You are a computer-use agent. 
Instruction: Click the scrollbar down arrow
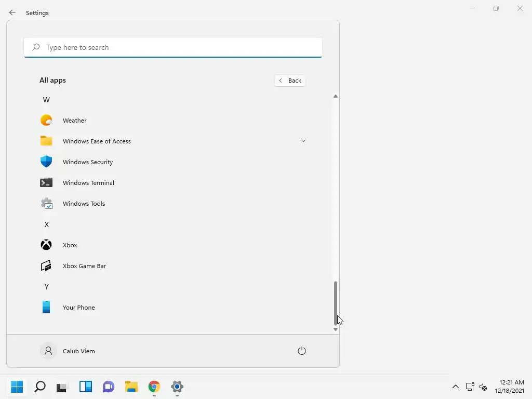pos(336,329)
